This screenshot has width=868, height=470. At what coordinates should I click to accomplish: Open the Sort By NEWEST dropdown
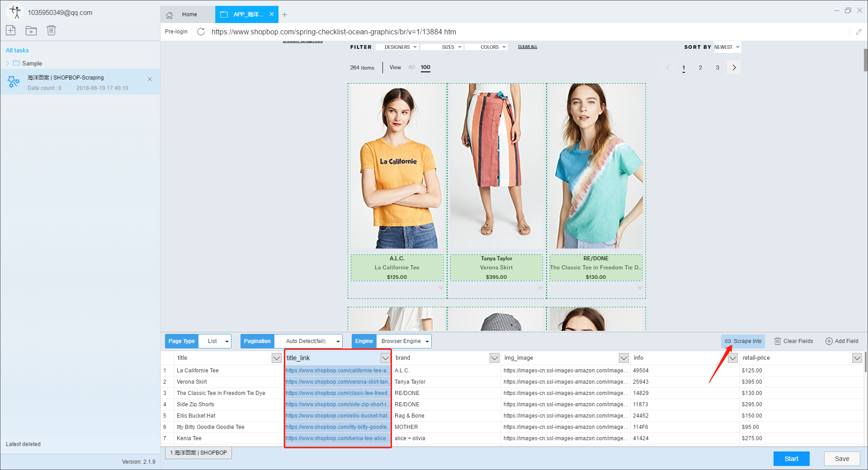pyautogui.click(x=727, y=47)
